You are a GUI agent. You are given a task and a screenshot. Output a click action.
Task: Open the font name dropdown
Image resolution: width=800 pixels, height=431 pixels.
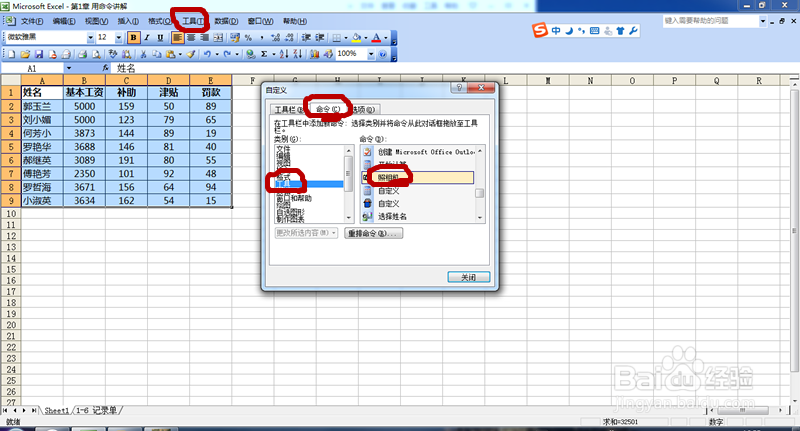pyautogui.click(x=90, y=37)
